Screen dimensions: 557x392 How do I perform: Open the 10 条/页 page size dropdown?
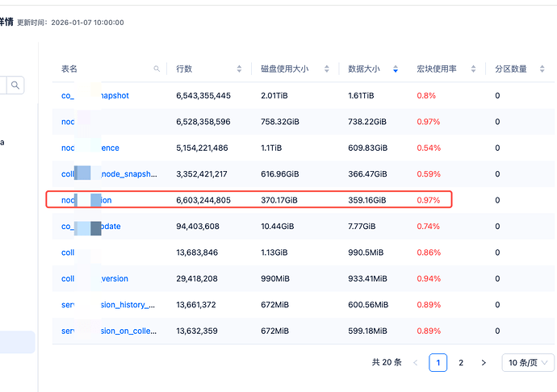click(528, 363)
